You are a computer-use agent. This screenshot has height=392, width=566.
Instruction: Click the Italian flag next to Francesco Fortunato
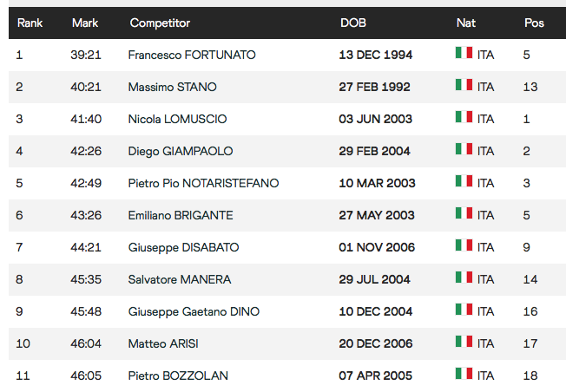coord(464,53)
